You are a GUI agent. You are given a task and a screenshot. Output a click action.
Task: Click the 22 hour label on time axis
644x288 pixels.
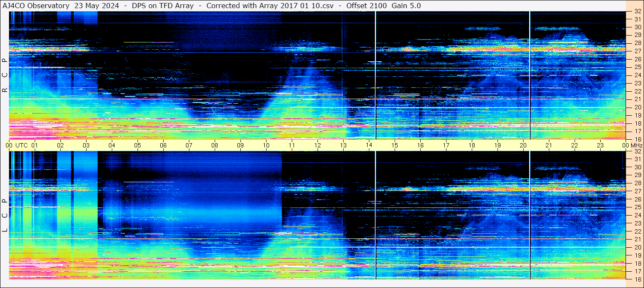[575, 145]
